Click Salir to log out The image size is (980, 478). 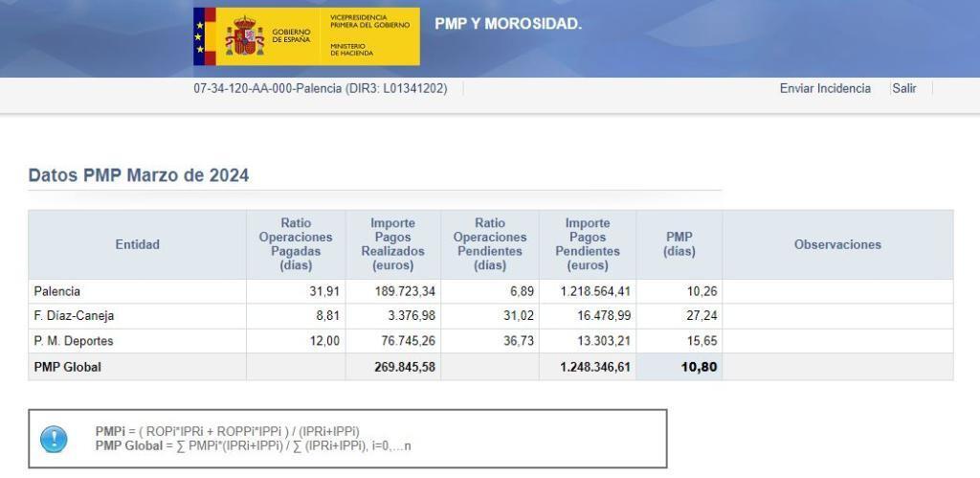pos(903,88)
